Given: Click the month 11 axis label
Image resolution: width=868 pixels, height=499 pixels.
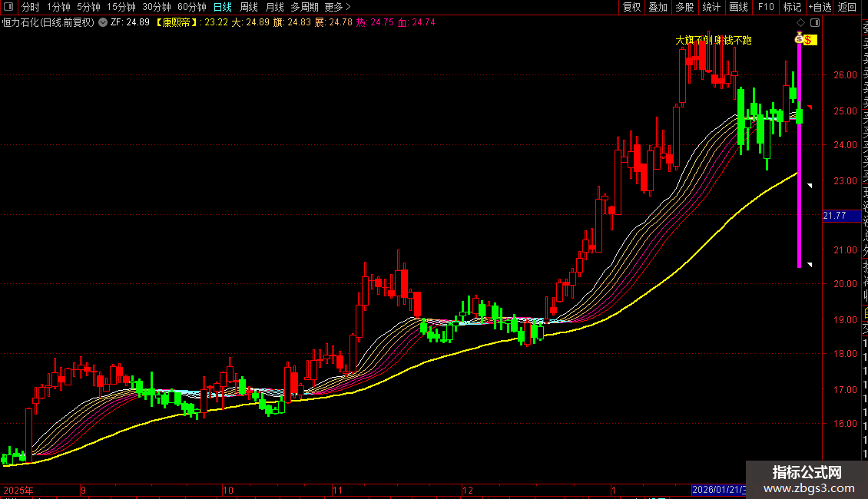Looking at the screenshot, I should [338, 490].
